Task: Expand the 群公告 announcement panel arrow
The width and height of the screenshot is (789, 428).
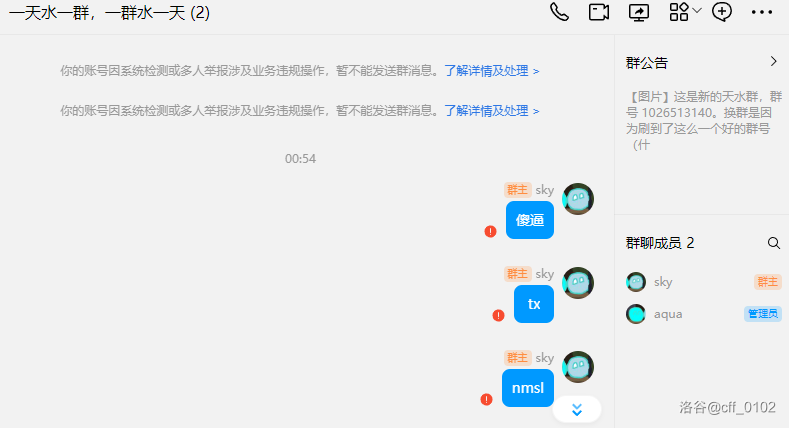Action: [773, 62]
